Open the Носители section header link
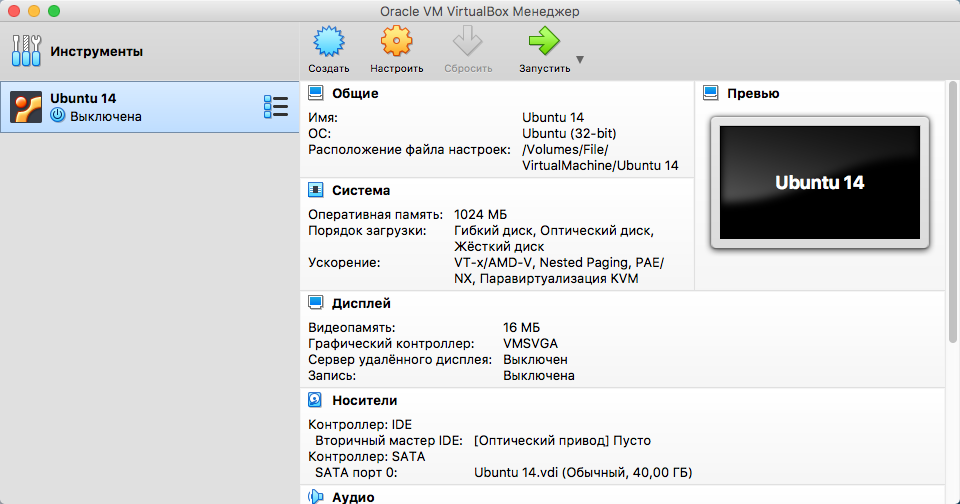 [364, 401]
